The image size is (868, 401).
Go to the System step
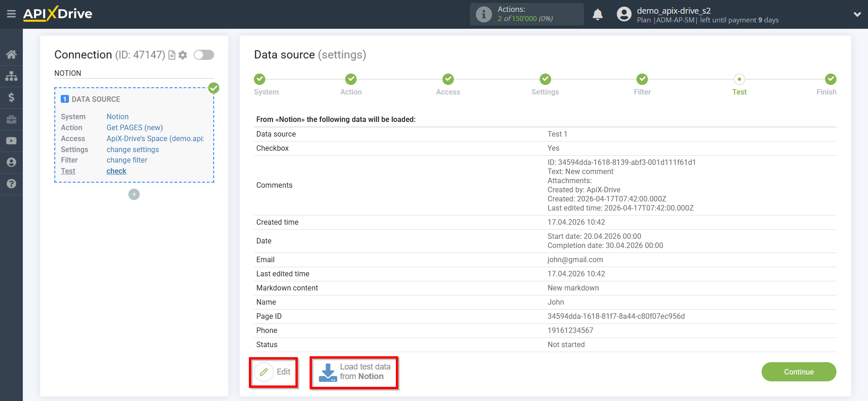click(259, 79)
